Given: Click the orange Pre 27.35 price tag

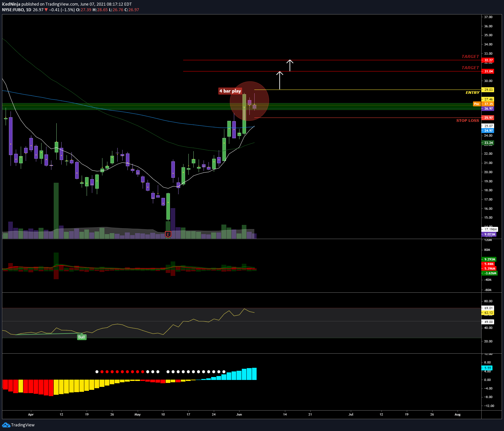Looking at the screenshot, I should tap(484, 104).
